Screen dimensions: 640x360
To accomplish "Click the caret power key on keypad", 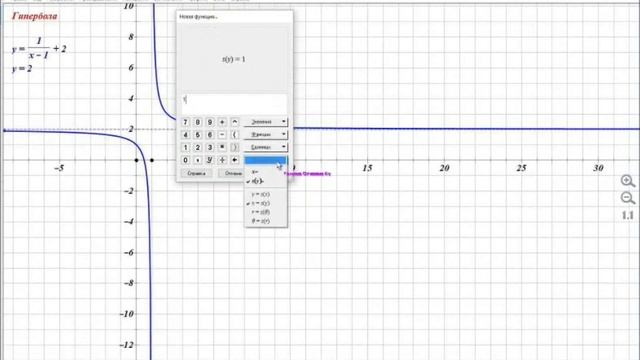I will click(x=234, y=122).
